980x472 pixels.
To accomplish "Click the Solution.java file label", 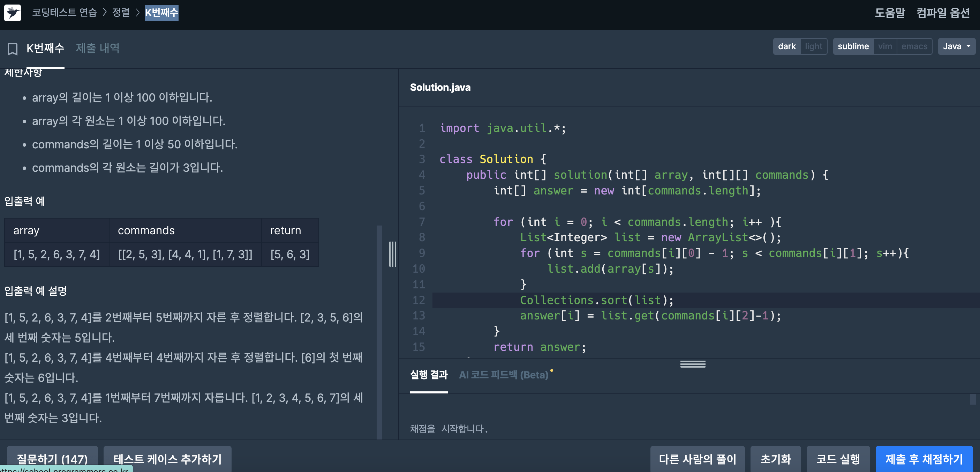I will tap(440, 87).
